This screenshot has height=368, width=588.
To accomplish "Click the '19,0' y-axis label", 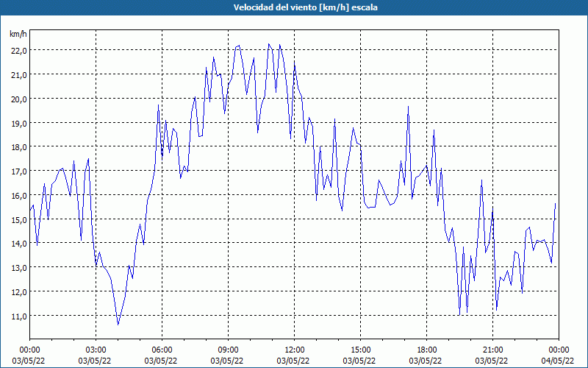I will tap(19, 123).
